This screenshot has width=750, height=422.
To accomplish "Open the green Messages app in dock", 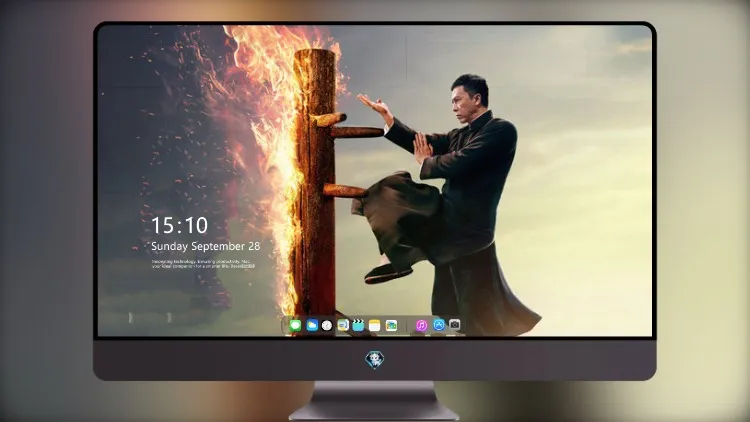I will pyautogui.click(x=295, y=325).
